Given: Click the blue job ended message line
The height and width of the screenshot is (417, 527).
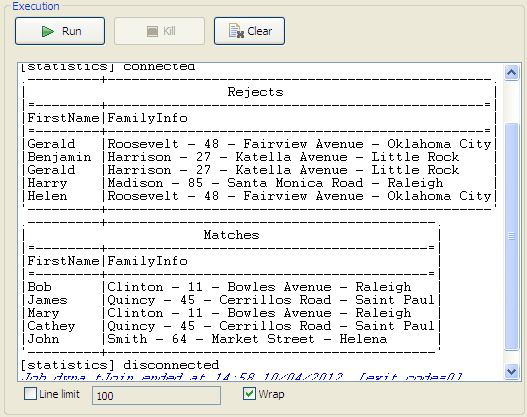Looking at the screenshot, I should [241, 377].
